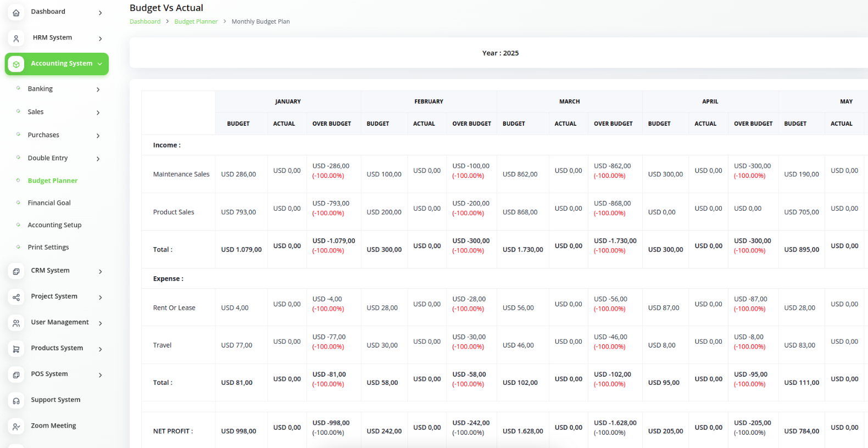The image size is (868, 448).
Task: Click the Zoom Meeting icon
Action: [x=16, y=427]
